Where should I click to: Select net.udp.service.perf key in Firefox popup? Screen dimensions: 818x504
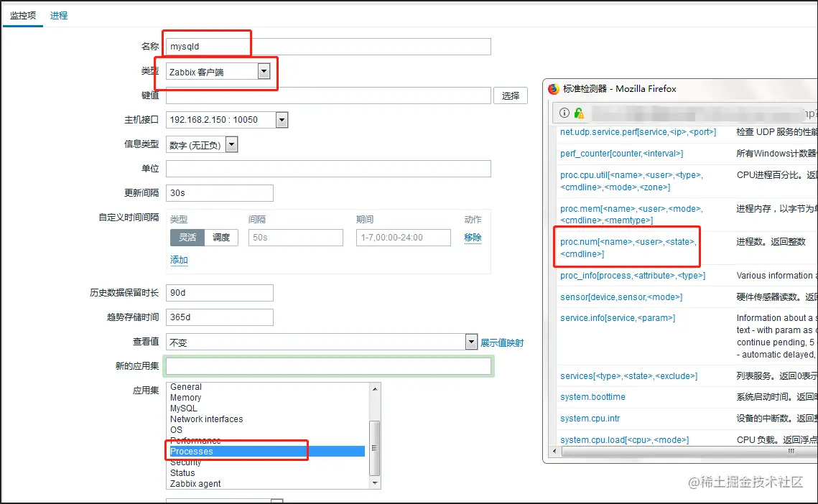(638, 132)
